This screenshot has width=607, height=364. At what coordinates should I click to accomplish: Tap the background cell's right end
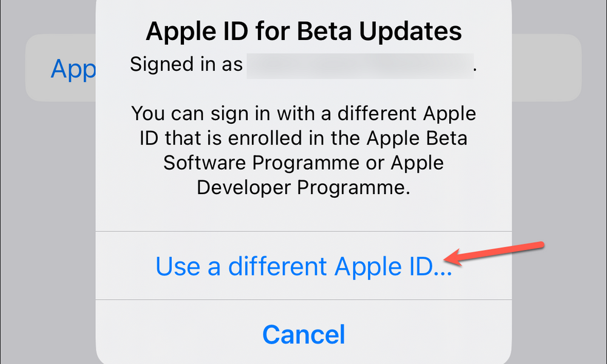pyautogui.click(x=547, y=68)
